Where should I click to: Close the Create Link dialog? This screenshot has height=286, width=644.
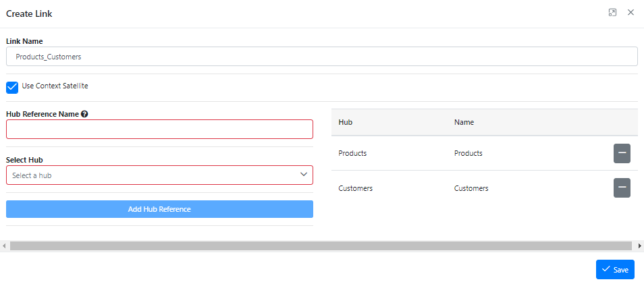(x=631, y=13)
